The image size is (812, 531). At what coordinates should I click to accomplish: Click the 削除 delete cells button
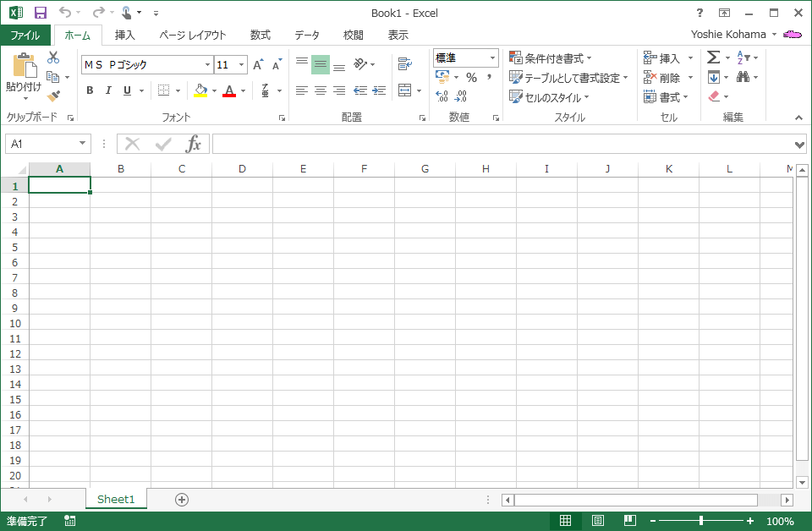[668, 78]
